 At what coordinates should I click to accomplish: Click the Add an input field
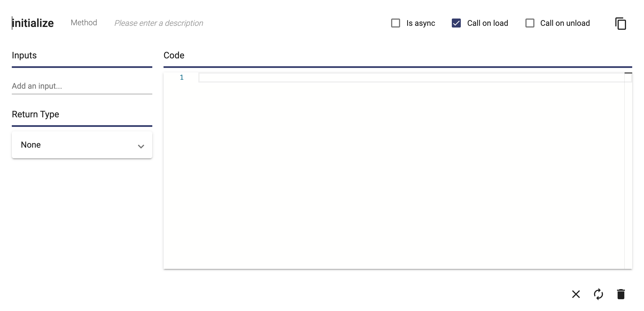(x=82, y=86)
